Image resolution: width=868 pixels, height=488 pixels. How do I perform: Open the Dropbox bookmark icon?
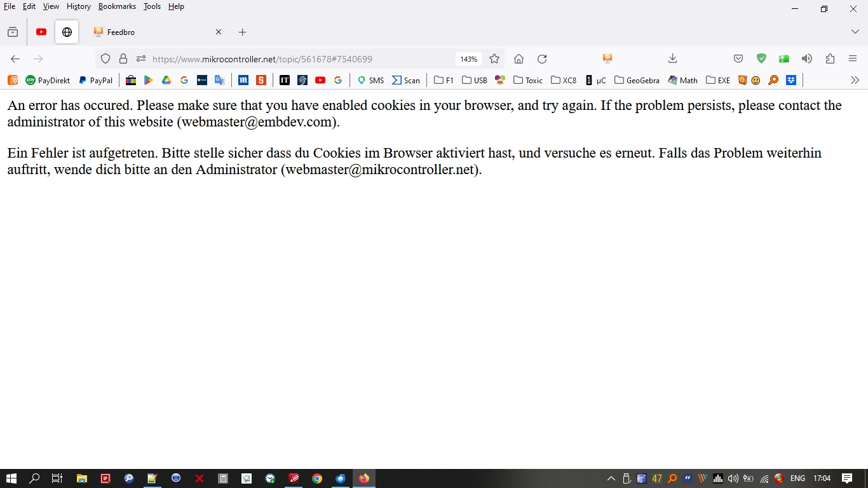[x=791, y=80]
